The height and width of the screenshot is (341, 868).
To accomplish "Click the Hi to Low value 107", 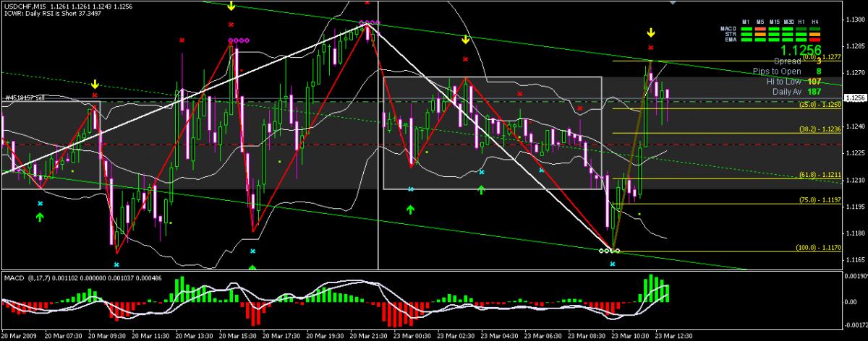I will coord(814,81).
